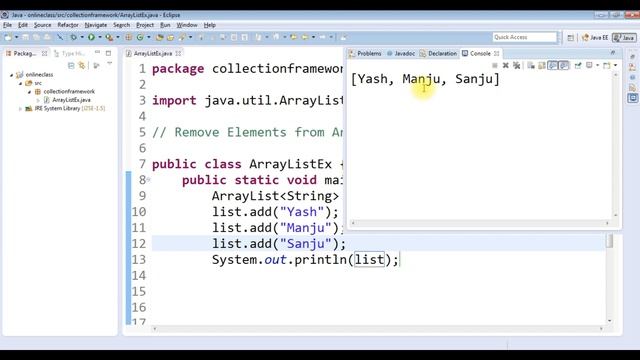Viewport: 640px width, 360px height.
Task: Start the Debug launch icon
Action: pos(73,37)
